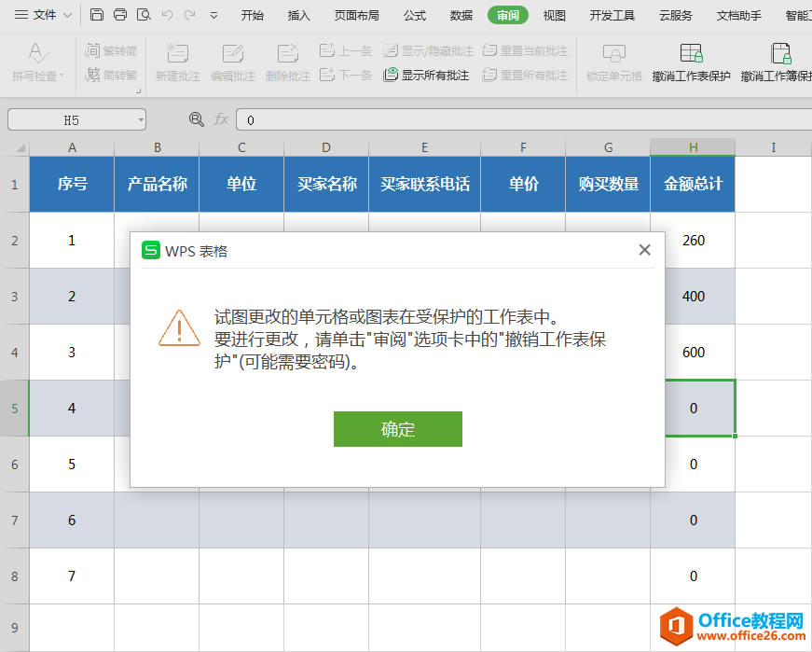Click the Print icon on the toolbar

[120, 15]
